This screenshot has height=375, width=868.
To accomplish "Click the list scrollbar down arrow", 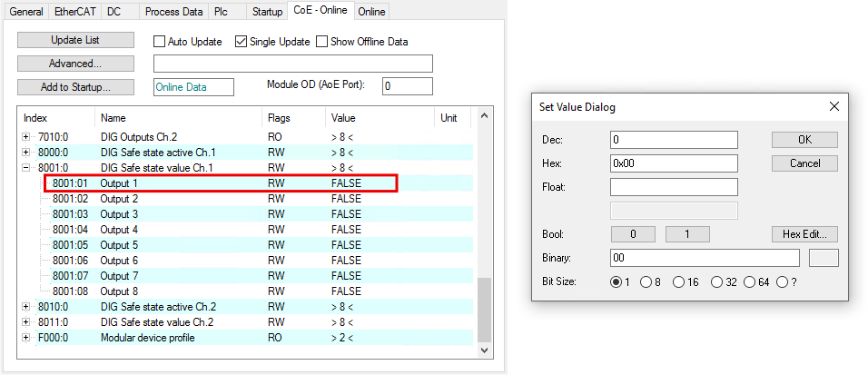I will tap(484, 350).
